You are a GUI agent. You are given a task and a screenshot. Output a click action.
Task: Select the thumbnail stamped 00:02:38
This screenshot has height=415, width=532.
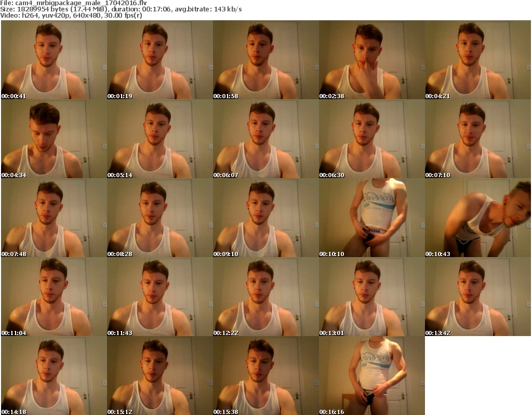372,60
